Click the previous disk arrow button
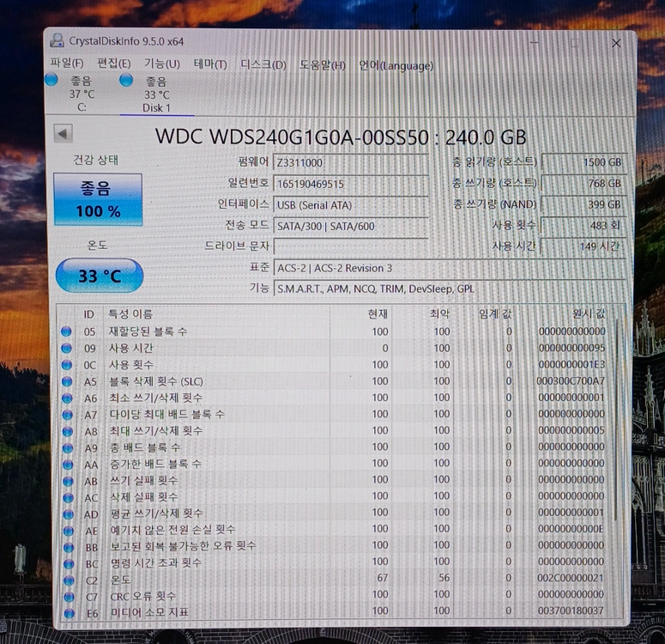The image size is (665, 644). click(63, 134)
